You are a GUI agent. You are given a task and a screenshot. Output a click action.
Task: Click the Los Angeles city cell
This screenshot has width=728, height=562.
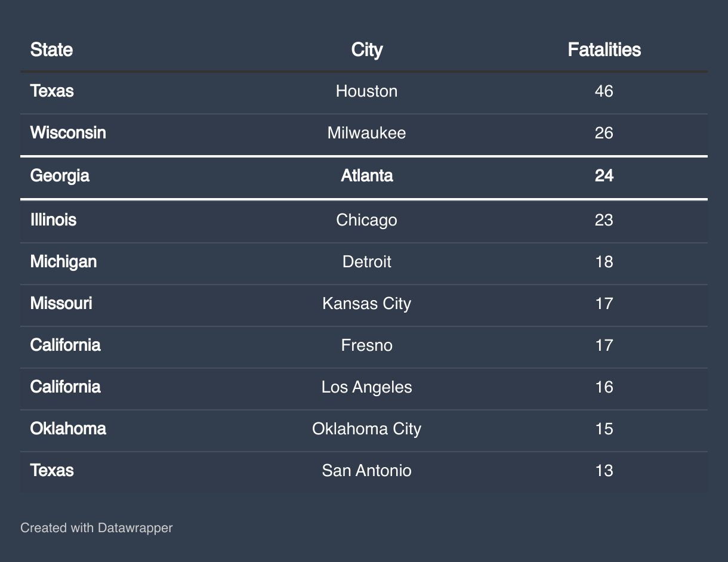(366, 387)
